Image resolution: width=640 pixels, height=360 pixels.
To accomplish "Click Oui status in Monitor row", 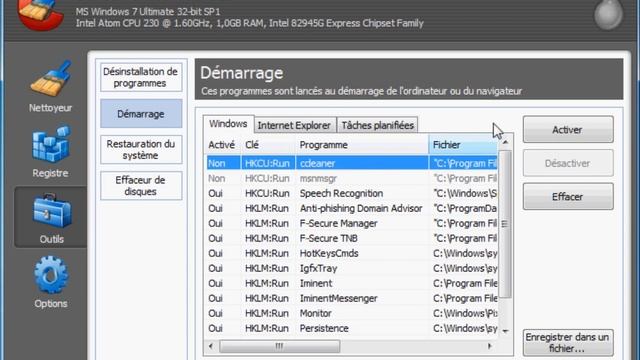I will 216,313.
